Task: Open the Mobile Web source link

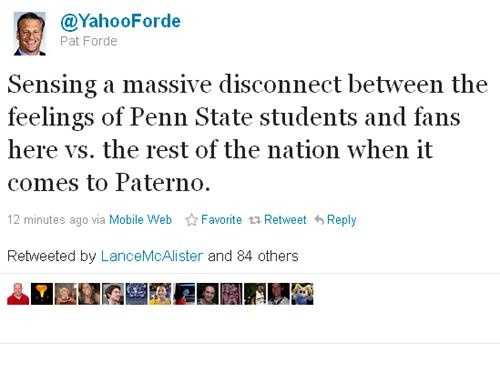Action: coord(140,220)
